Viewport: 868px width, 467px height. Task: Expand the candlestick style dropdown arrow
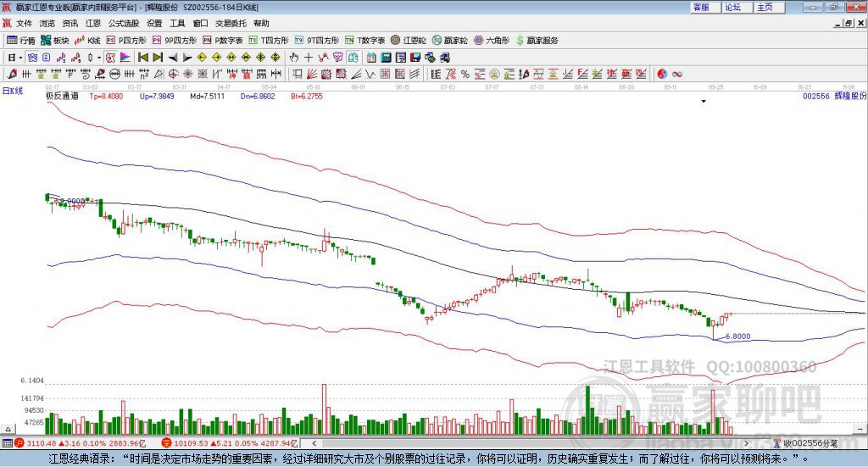[x=99, y=58]
